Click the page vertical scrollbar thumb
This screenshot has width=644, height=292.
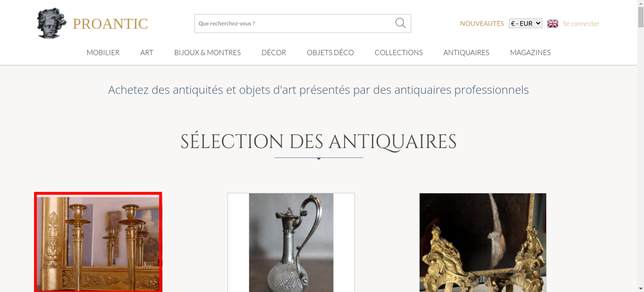[641, 17]
